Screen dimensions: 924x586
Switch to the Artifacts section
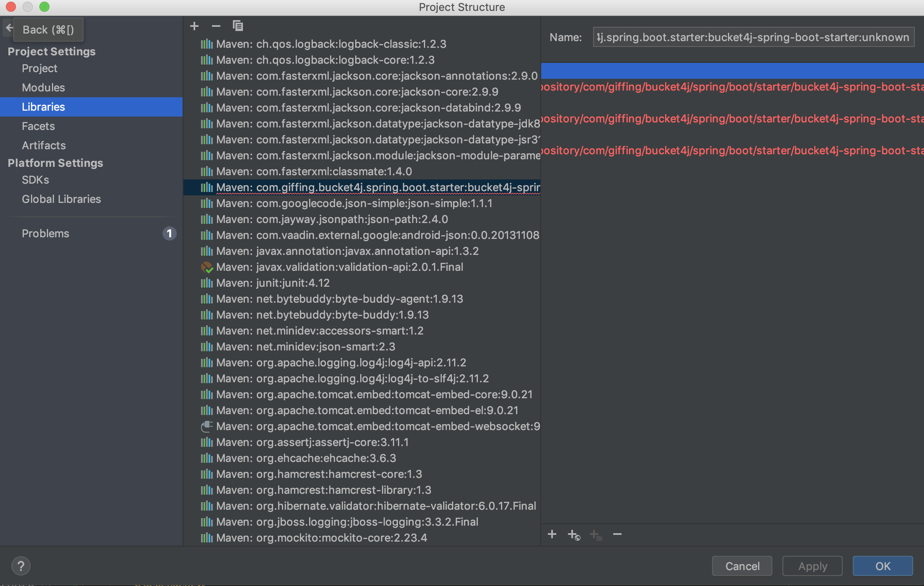click(44, 145)
